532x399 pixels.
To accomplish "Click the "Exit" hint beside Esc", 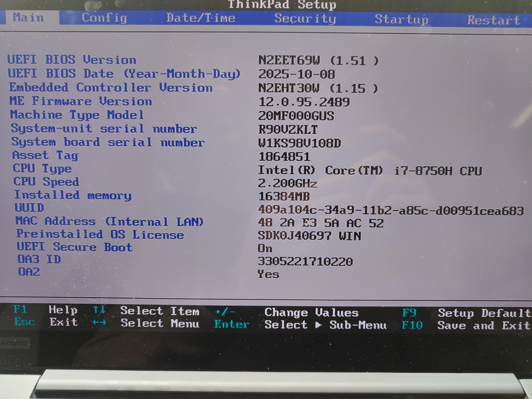I will [64, 322].
